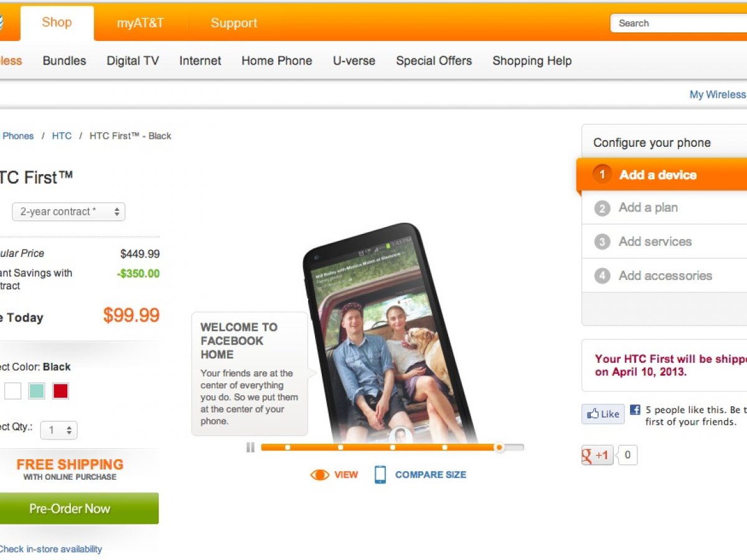Open the Special Offers menu item
The height and width of the screenshot is (560, 747).
434,61
